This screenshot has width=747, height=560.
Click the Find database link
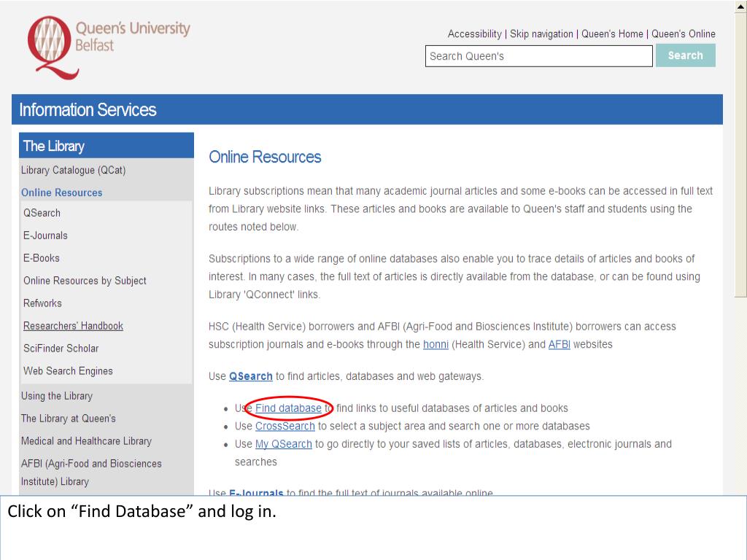(x=288, y=408)
